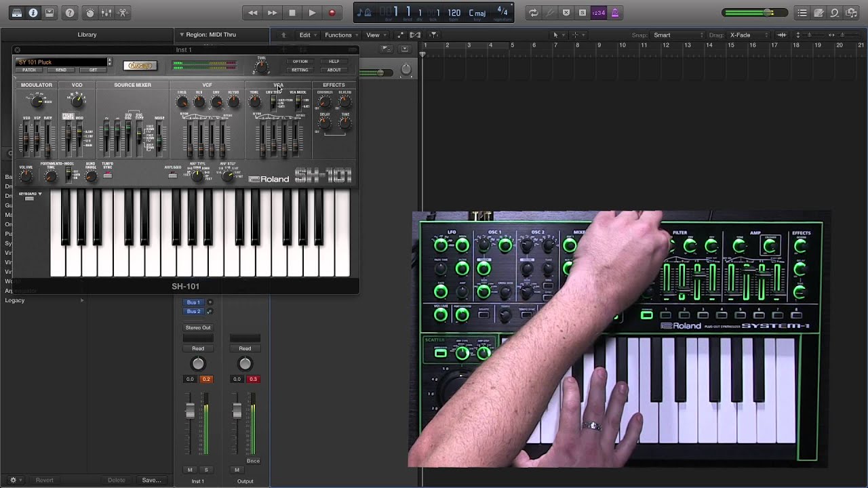Screen dimensions: 868x488
Task: Click the Cmaj key display
Action: (477, 13)
